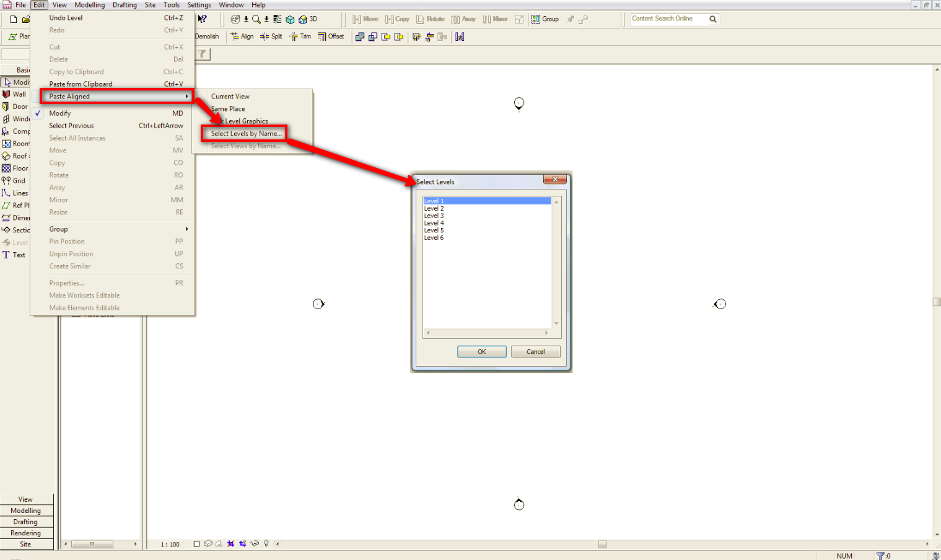
Task: Select Level 4 in the list
Action: [487, 223]
